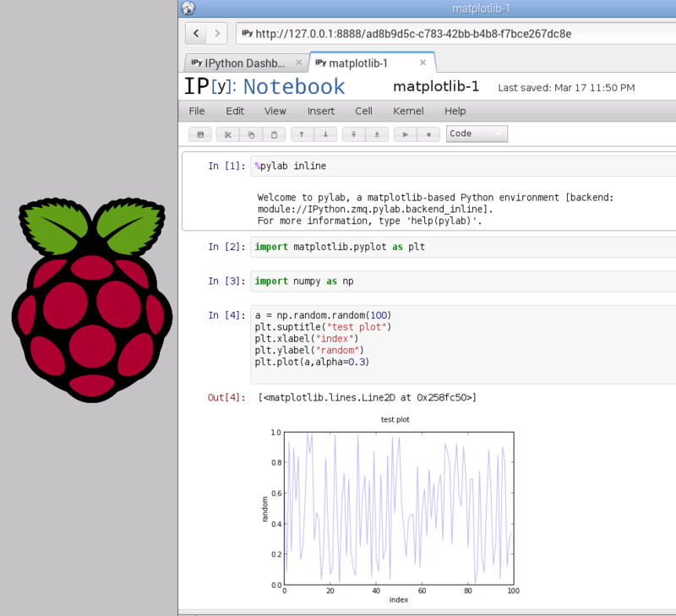The height and width of the screenshot is (616, 676).
Task: Click the plt.suptitle("test plot") code line
Action: 323,327
